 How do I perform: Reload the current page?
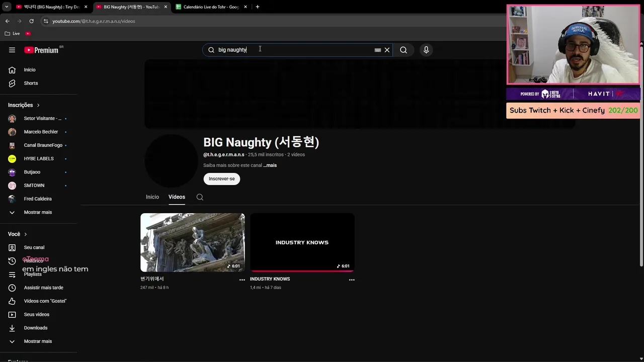tap(31, 21)
